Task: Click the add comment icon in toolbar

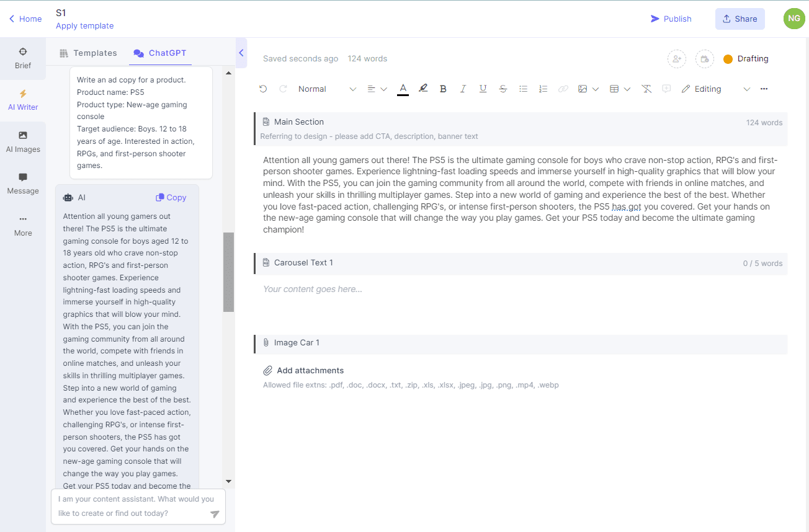Action: (666, 89)
